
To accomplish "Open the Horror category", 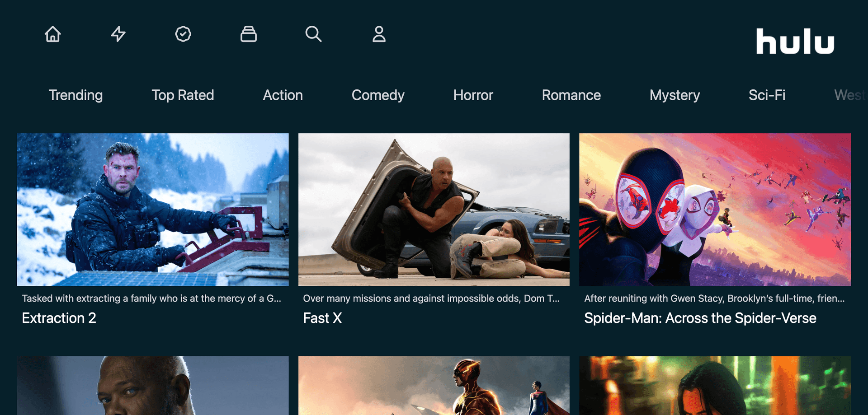I will pos(473,95).
